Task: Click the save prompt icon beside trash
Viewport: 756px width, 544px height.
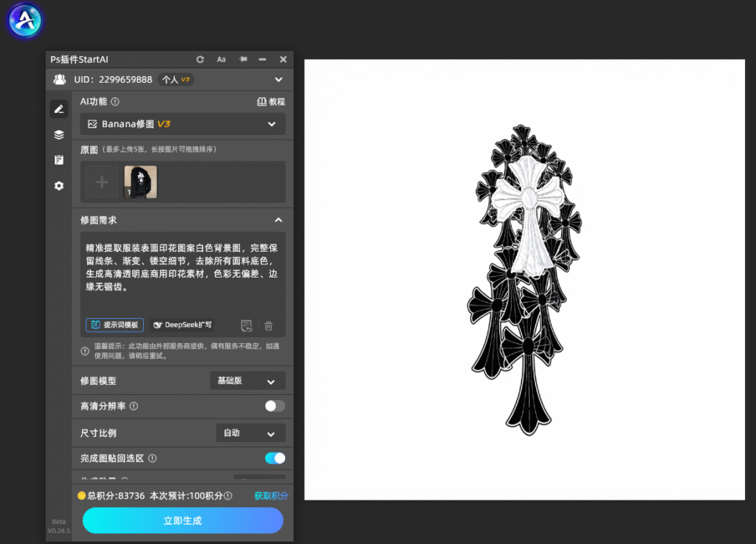Action: (247, 326)
